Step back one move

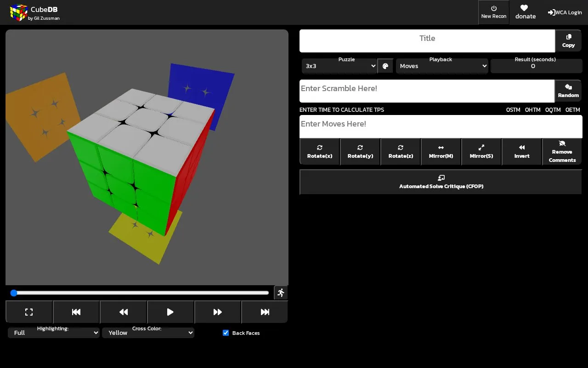124,312
